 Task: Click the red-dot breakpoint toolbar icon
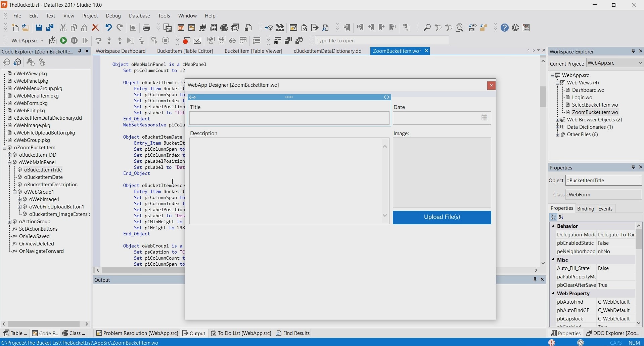pos(187,41)
